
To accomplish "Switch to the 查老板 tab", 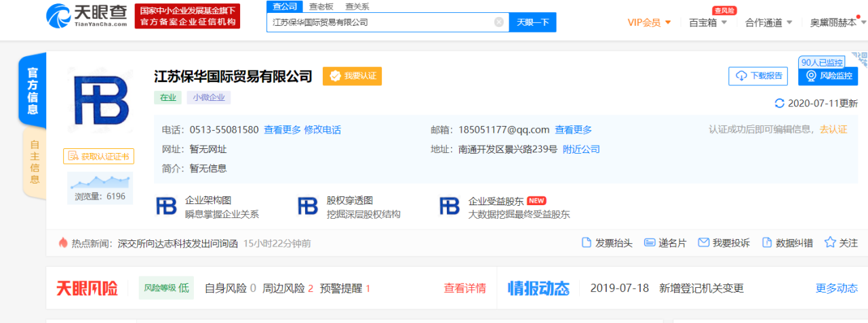I will pos(321,6).
